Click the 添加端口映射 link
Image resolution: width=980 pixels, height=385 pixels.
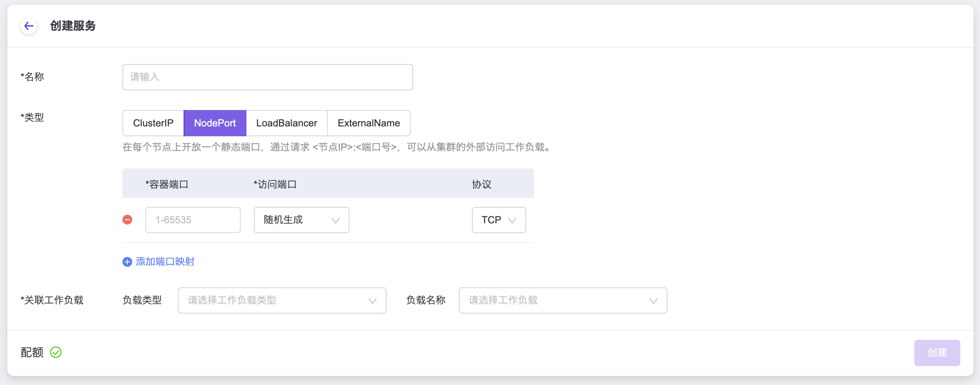pyautogui.click(x=165, y=262)
